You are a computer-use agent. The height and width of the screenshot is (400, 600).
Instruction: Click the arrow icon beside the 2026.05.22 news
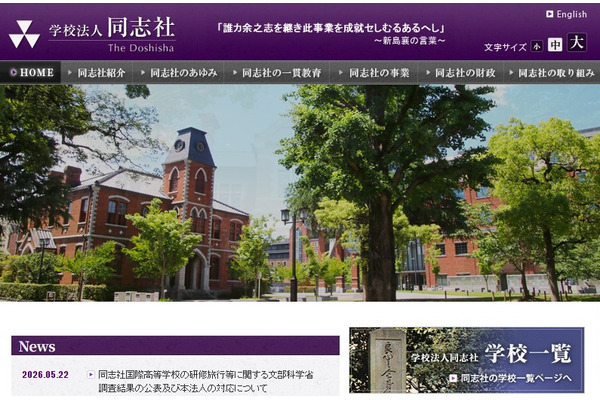tap(91, 375)
